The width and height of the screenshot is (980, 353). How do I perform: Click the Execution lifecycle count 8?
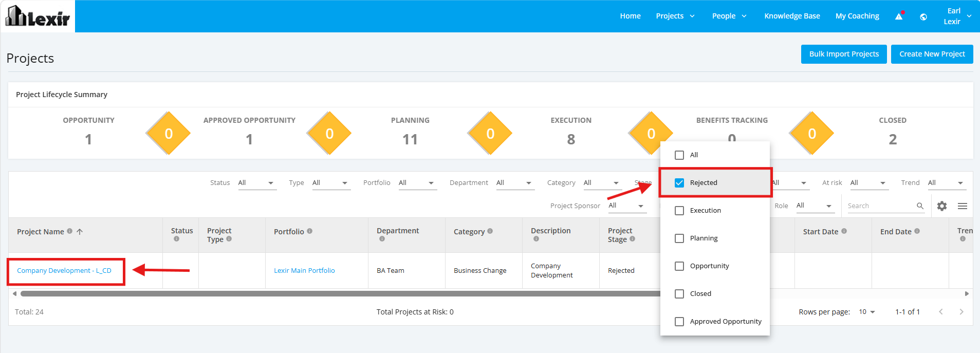point(571,139)
